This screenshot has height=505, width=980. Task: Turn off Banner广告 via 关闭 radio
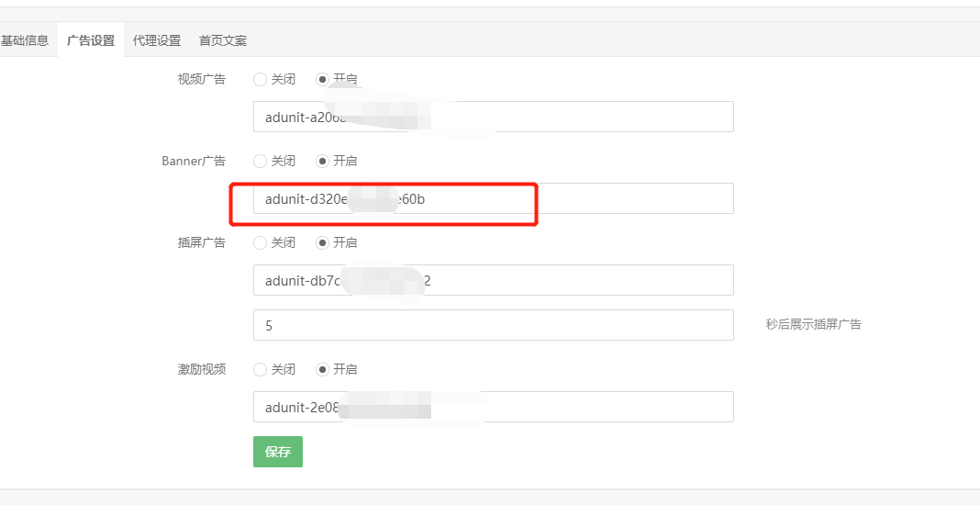pyautogui.click(x=260, y=162)
